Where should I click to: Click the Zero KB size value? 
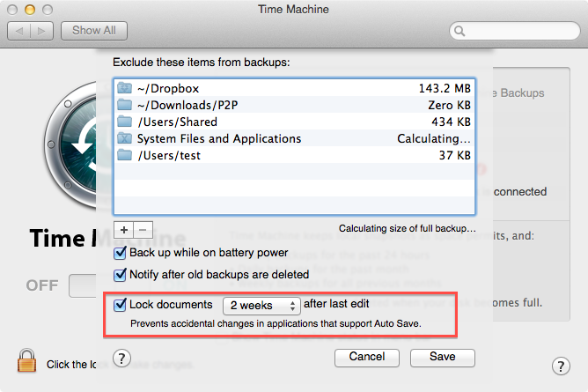tap(449, 105)
